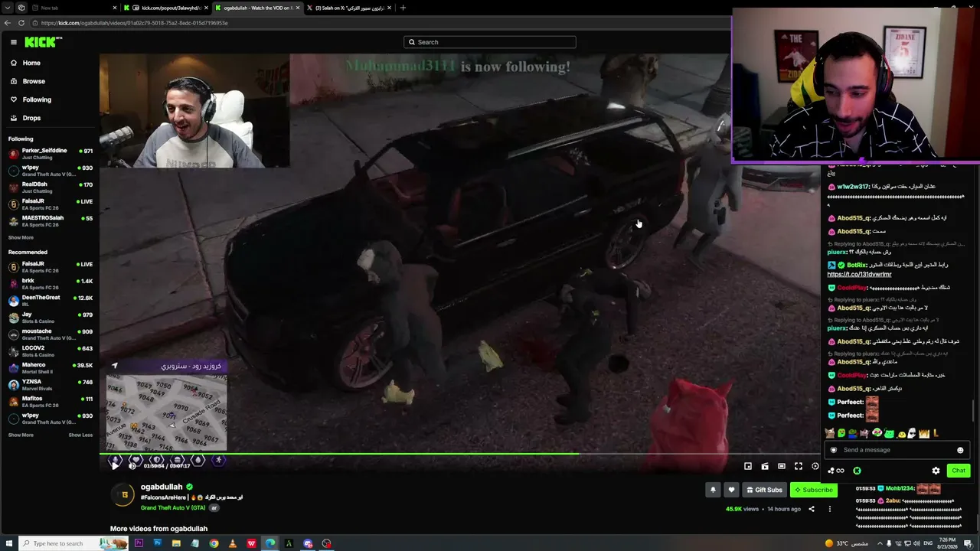Open the channel points icon below chat
Viewport: 980px width, 551px height.
pyautogui.click(x=836, y=471)
